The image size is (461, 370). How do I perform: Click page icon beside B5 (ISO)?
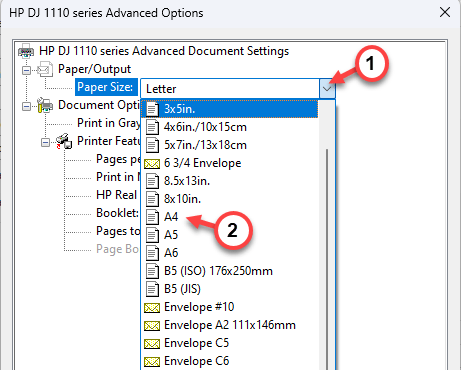pyautogui.click(x=152, y=271)
